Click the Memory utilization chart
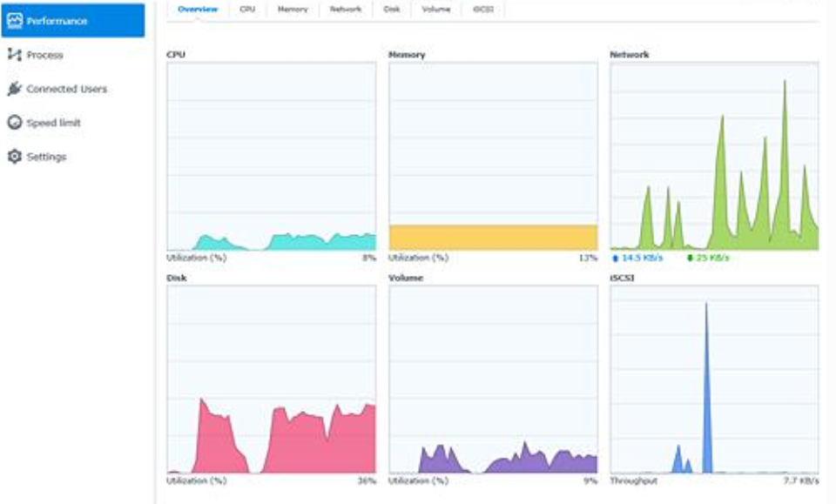The height and width of the screenshot is (504, 836). pyautogui.click(x=493, y=156)
